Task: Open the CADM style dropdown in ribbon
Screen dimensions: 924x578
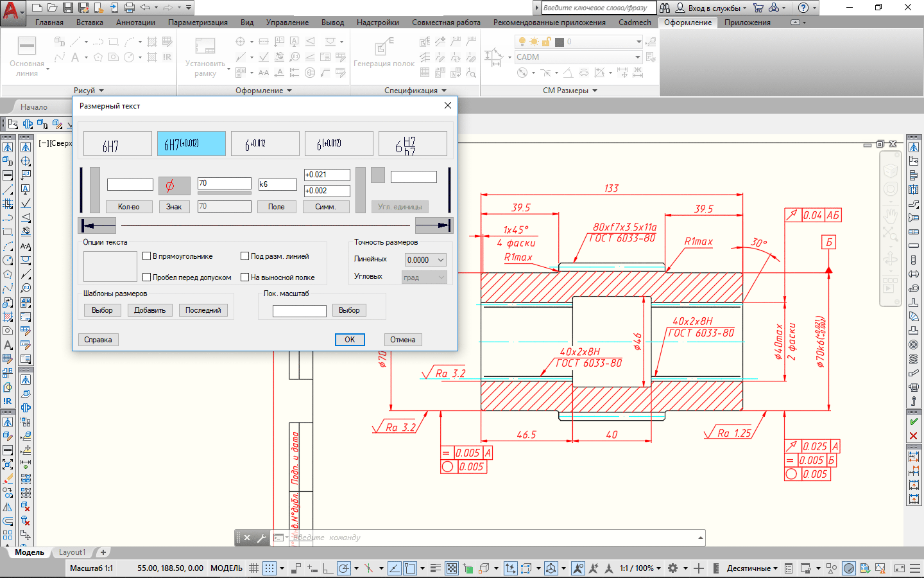Action: click(x=578, y=57)
